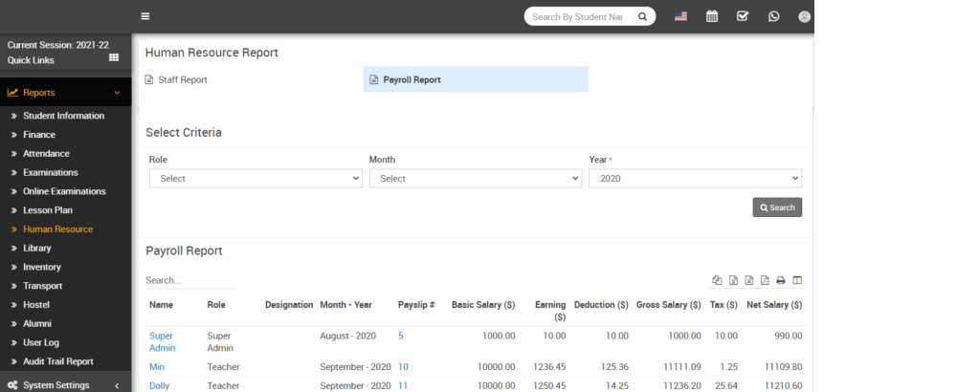Open Min staff profile link
980x392 pixels.
(157, 367)
